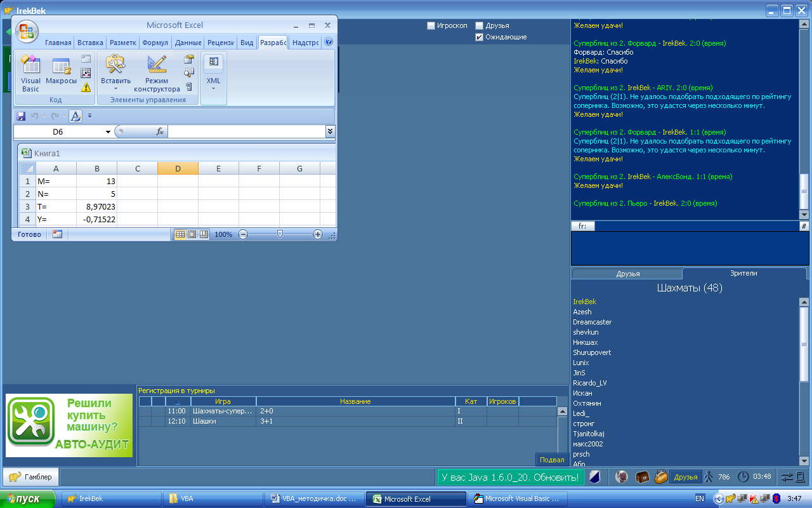The width and height of the screenshot is (812, 508).
Task: Open the control Properties icon in Элементы управления
Action: pyautogui.click(x=188, y=59)
